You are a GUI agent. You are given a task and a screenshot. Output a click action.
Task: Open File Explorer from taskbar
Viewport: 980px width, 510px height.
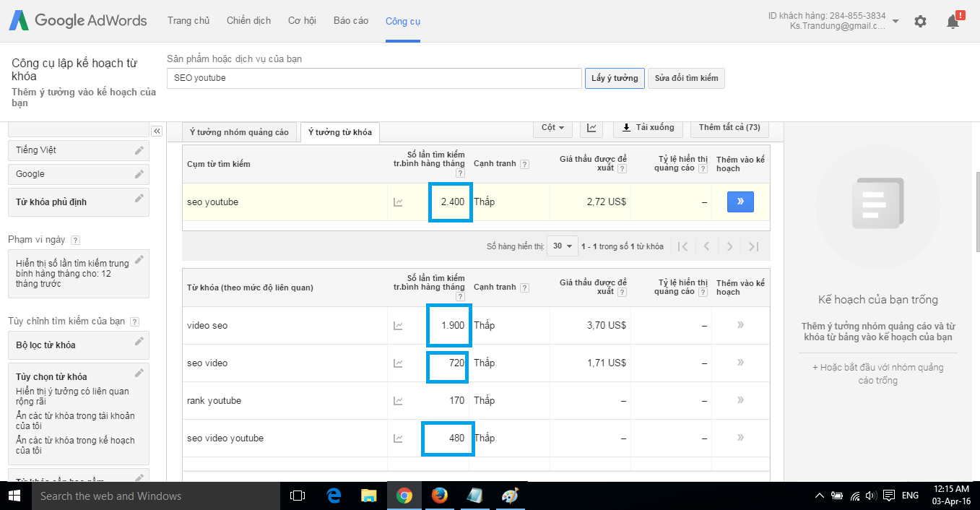click(x=368, y=496)
